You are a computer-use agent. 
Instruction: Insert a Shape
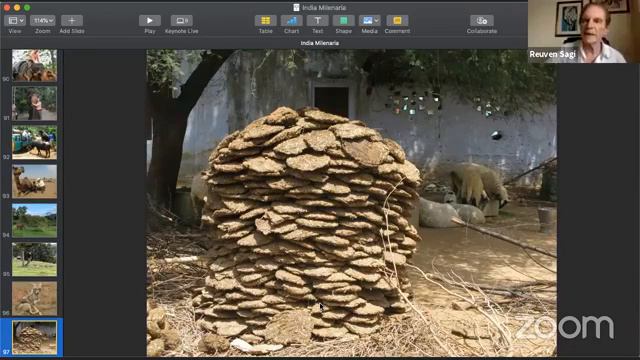344,20
